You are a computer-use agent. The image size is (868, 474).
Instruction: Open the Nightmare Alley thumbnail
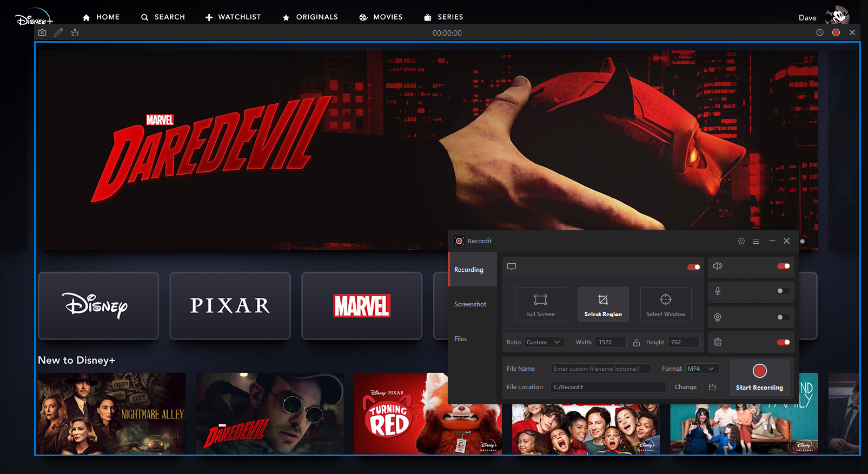111,413
